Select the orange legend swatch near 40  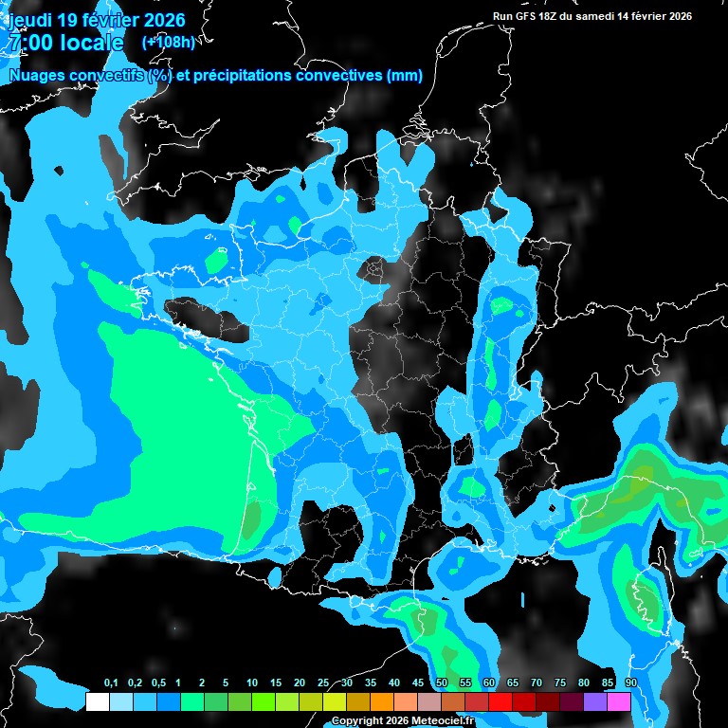click(381, 701)
